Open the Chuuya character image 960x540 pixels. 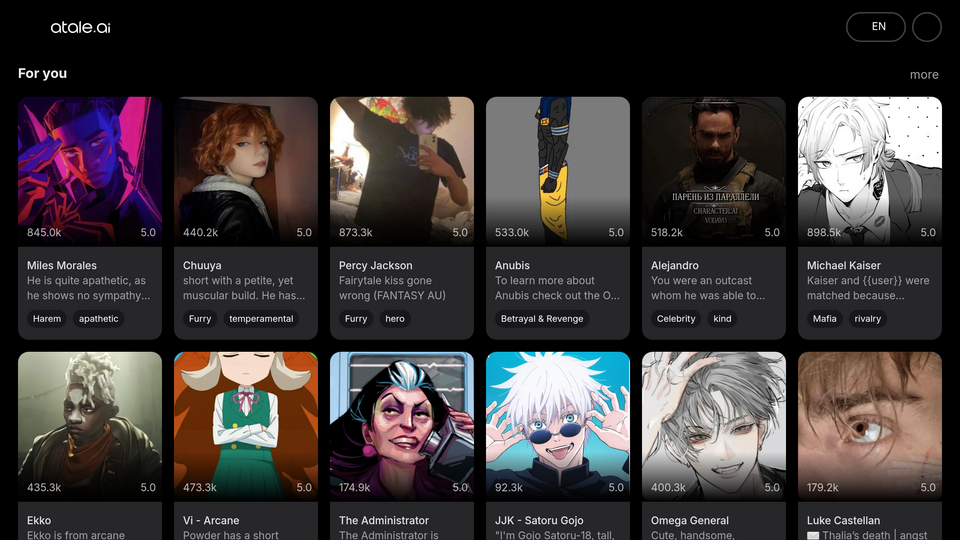click(x=246, y=171)
